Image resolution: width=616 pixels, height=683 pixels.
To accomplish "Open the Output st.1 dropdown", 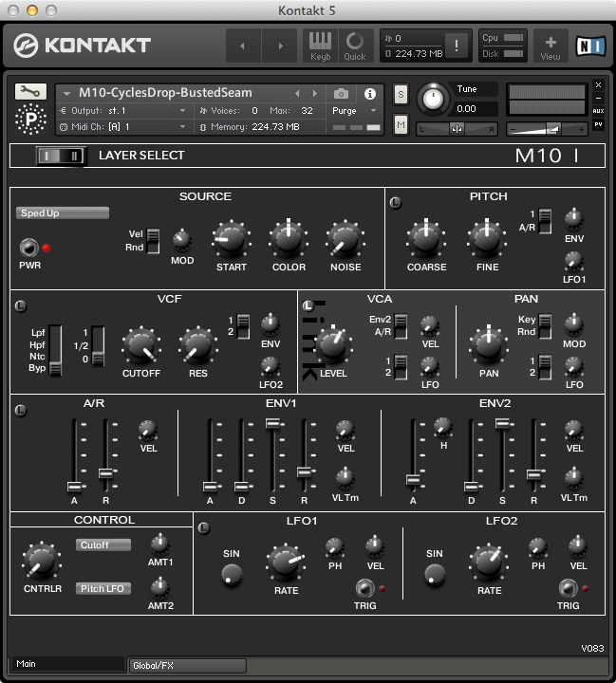I will pyautogui.click(x=124, y=111).
